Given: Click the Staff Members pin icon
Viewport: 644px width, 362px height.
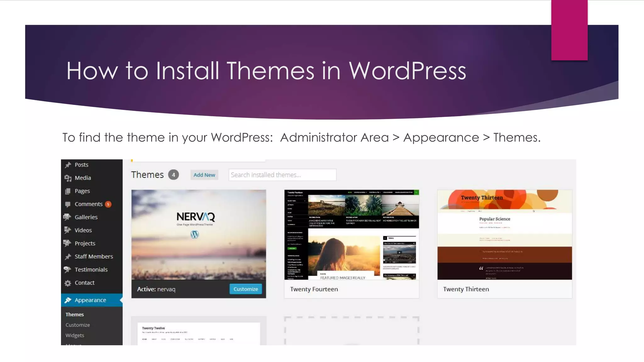Looking at the screenshot, I should pos(68,256).
